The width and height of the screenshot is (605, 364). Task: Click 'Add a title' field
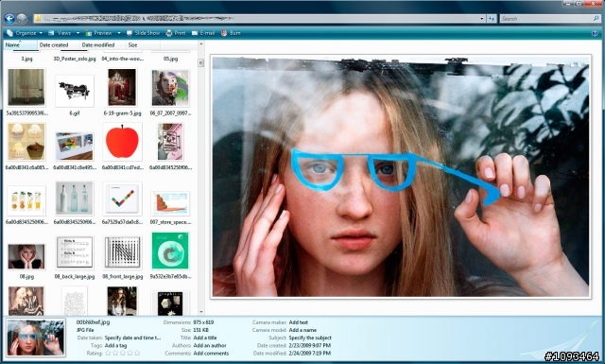205,338
